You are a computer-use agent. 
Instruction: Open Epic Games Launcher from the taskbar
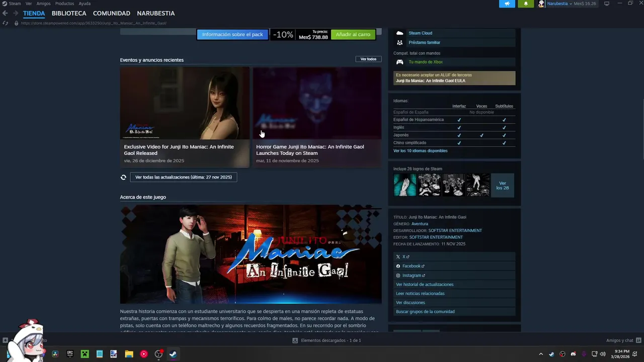click(70, 354)
